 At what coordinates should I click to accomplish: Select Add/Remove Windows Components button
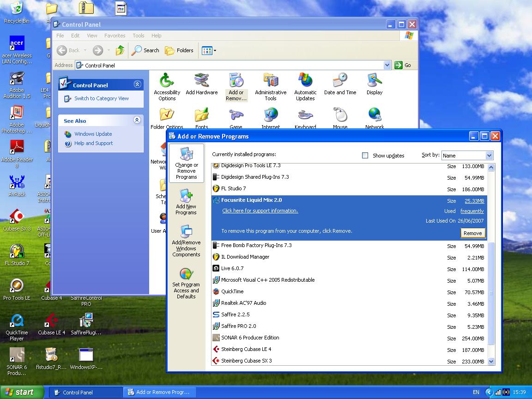pyautogui.click(x=186, y=241)
